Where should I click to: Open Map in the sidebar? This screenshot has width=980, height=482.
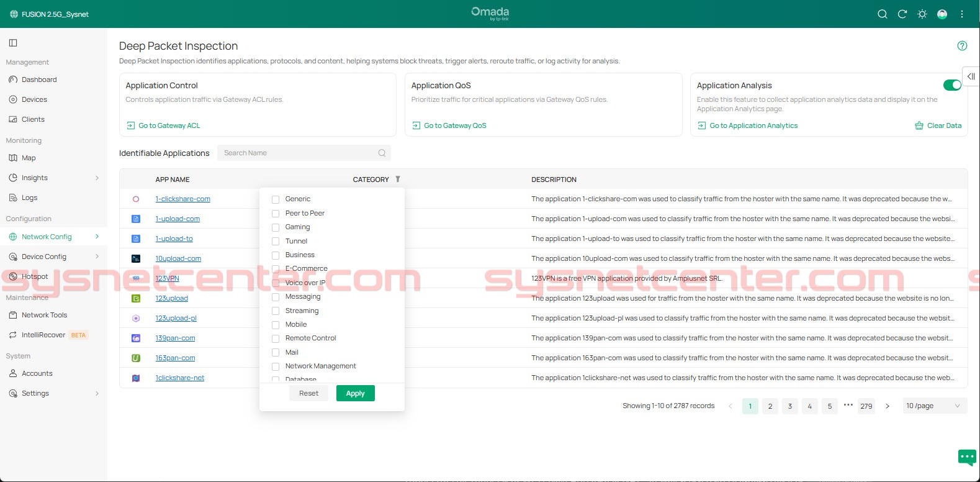(29, 158)
